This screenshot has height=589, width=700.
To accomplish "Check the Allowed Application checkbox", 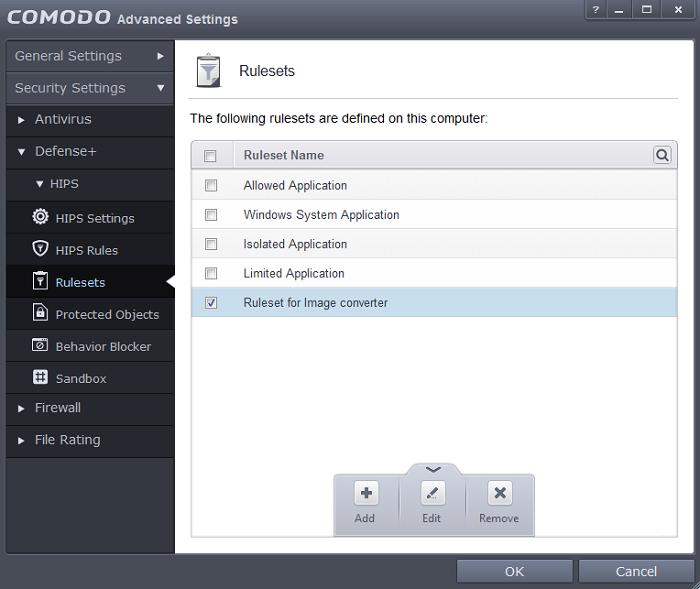I will pyautogui.click(x=211, y=185).
